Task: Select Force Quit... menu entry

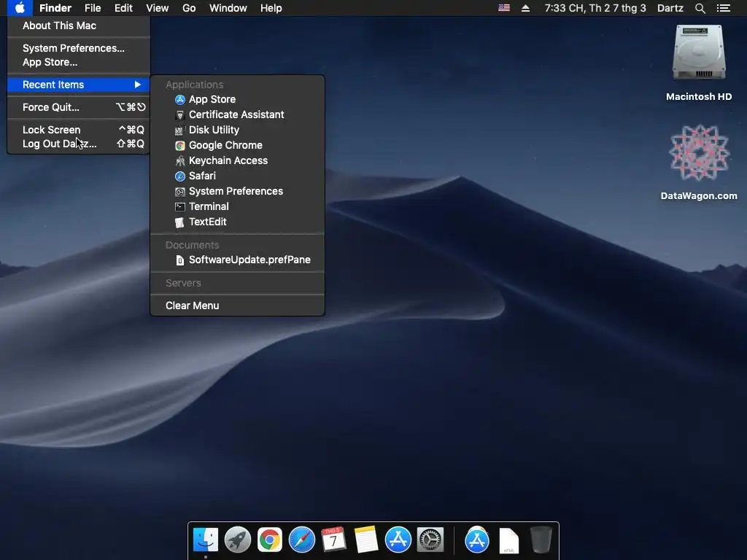Action: point(79,107)
